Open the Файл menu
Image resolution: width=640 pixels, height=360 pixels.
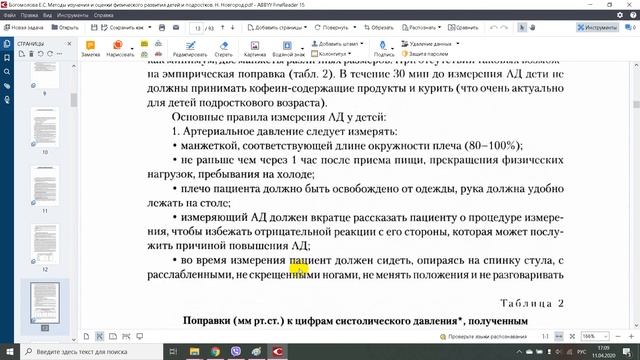click(9, 15)
